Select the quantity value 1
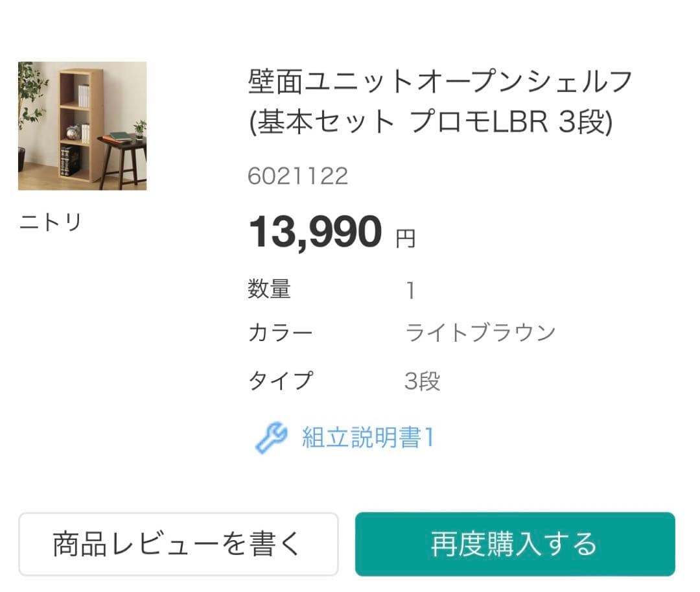This screenshot has height=592, width=700. coord(410,291)
